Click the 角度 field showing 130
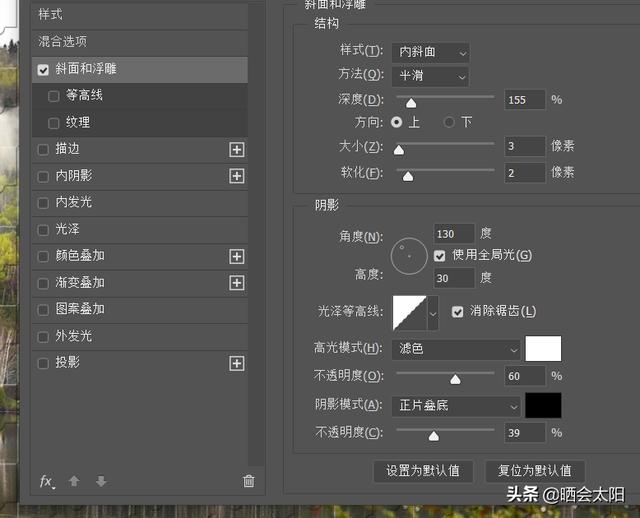The width and height of the screenshot is (640, 518). click(454, 234)
